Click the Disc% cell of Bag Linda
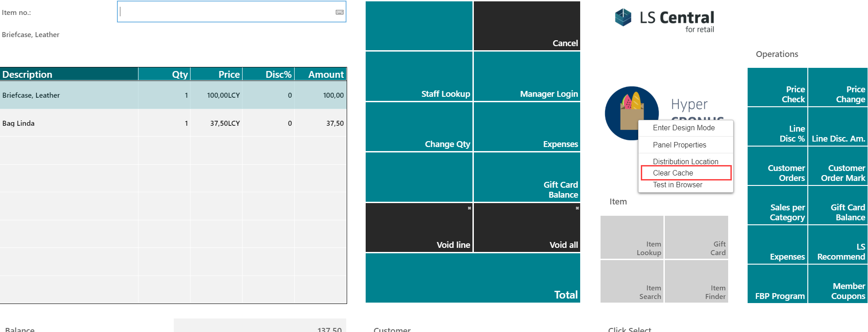Viewport: 868px width, 332px height. tap(268, 123)
